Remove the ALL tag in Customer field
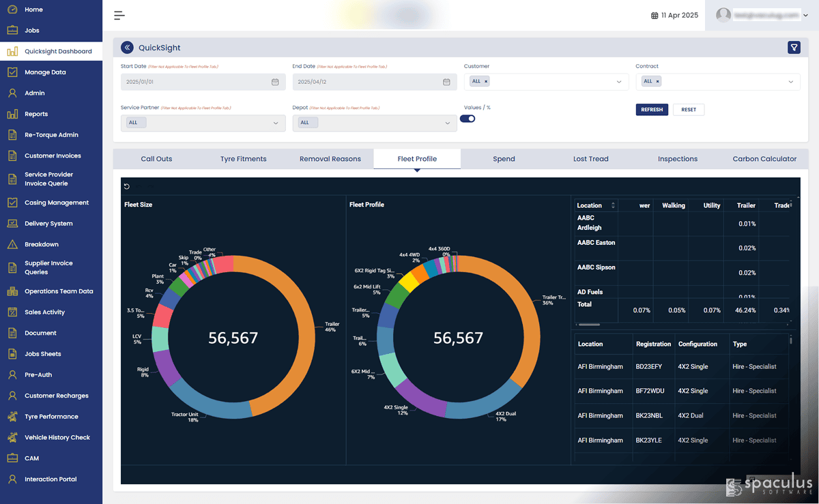819x504 pixels. coord(486,81)
